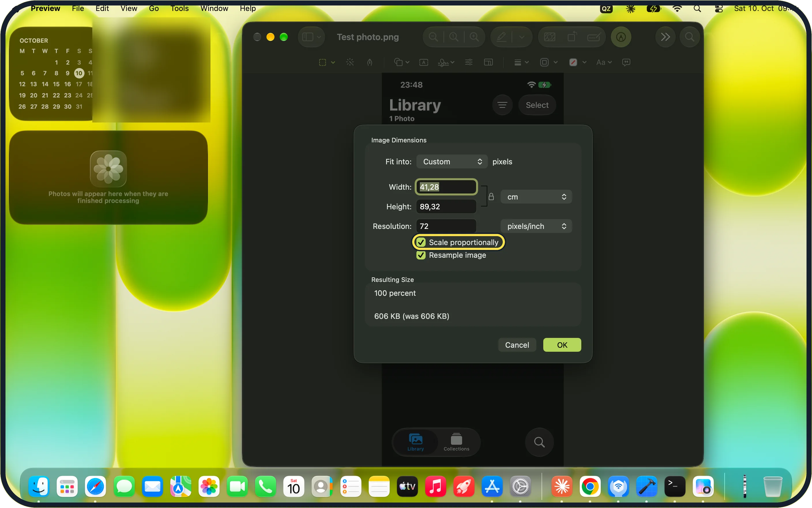Screen dimensions: 812x508
Task: Open the Text Style Aa dropdown
Action: coord(604,62)
